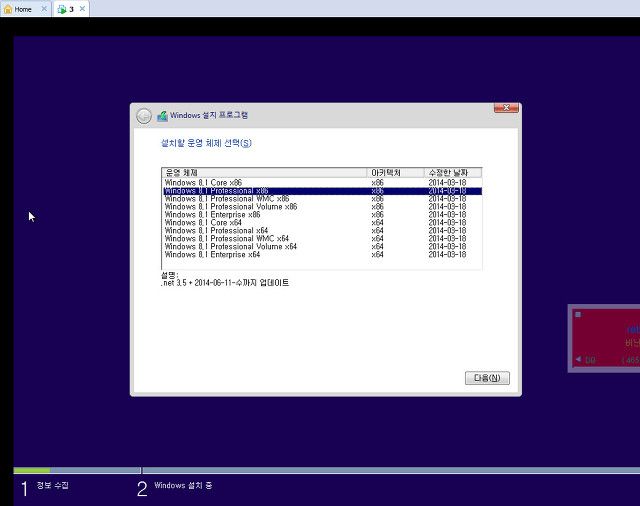Select Windows 8.1 Professional Volume x64

(x=322, y=246)
